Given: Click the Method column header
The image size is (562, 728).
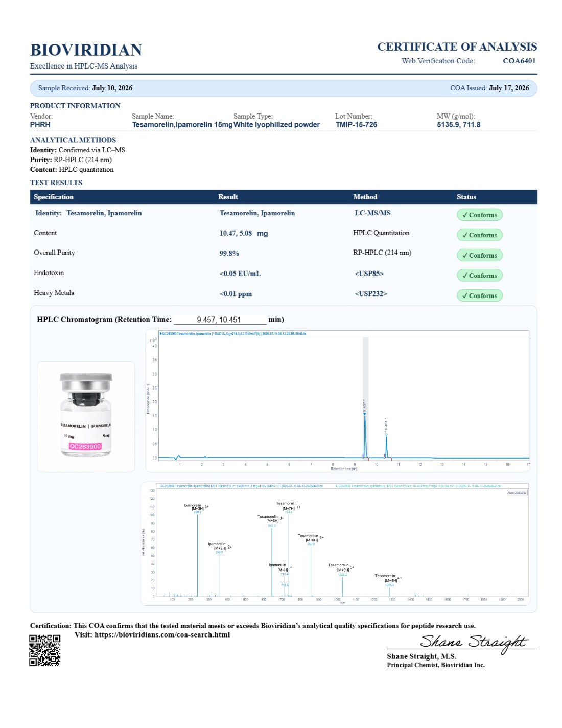Looking at the screenshot, I should pyautogui.click(x=365, y=197).
